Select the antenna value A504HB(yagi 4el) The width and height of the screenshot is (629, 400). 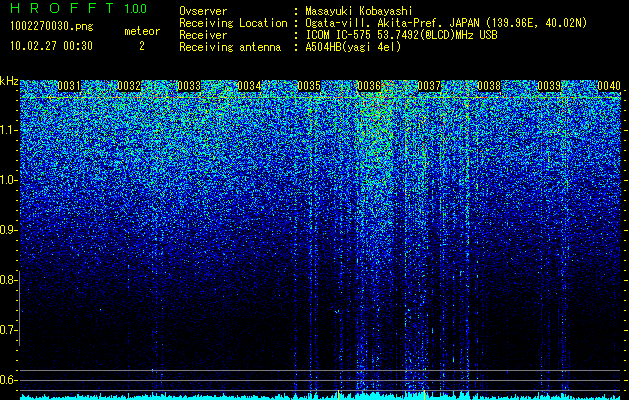pyautogui.click(x=353, y=47)
